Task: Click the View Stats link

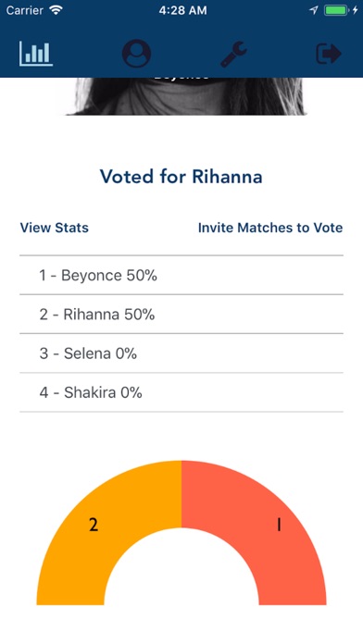Action: pos(55,228)
